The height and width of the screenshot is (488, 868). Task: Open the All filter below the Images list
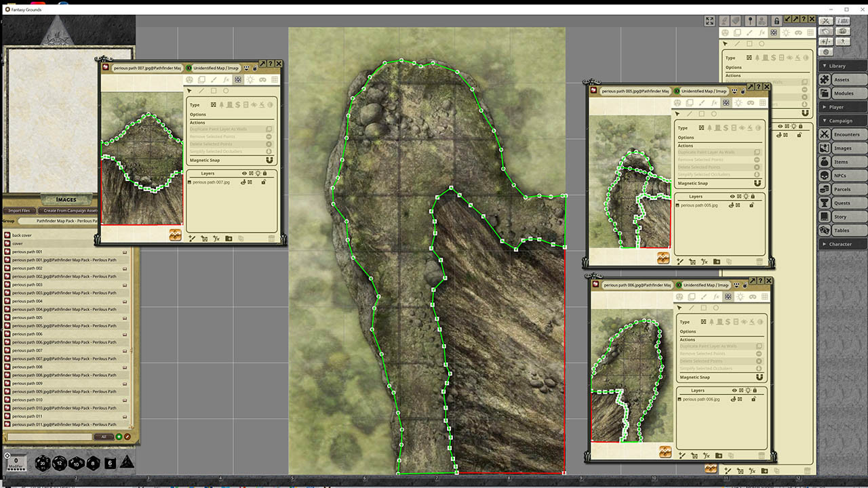[x=103, y=436]
